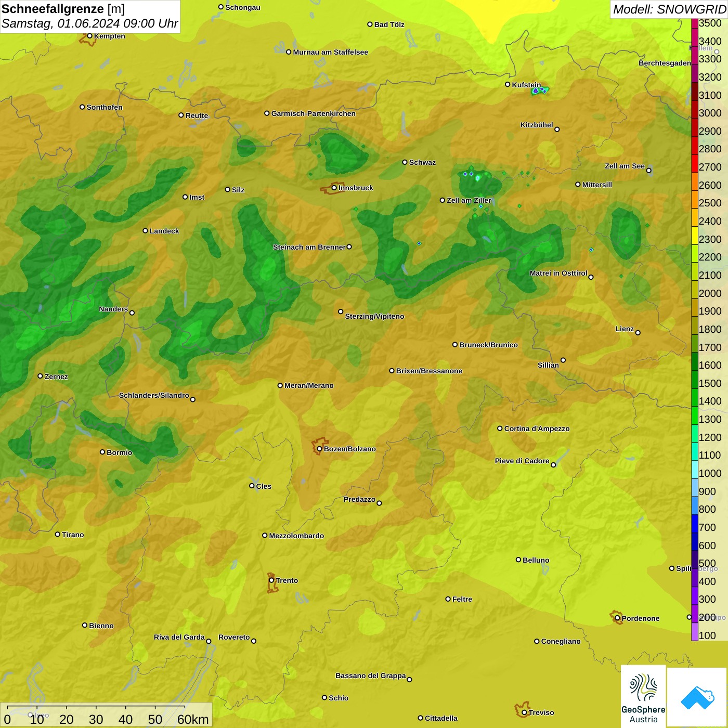
Task: Click the Zell am See label
Action: [x=625, y=166]
